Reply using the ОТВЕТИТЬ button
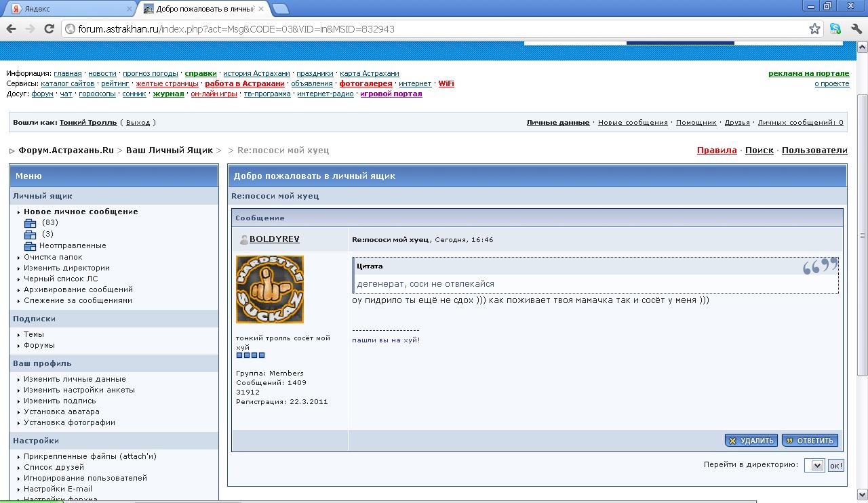Screen dimensions: 868x503 (810, 441)
